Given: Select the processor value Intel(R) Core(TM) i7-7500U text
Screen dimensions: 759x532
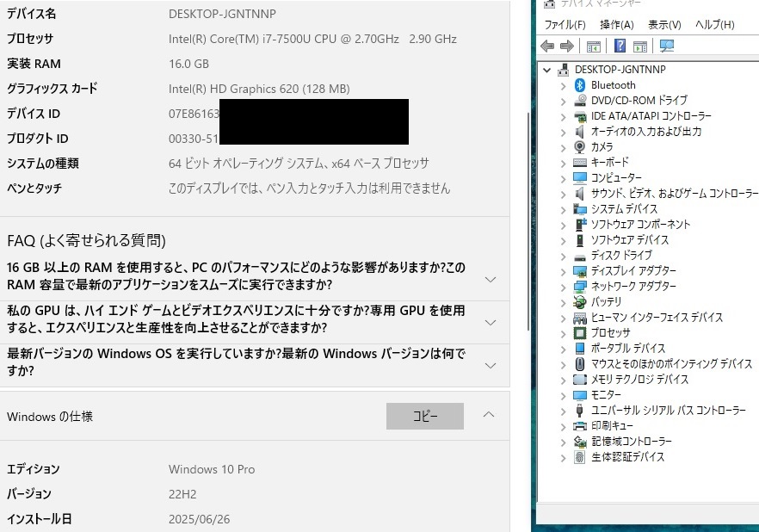Looking at the screenshot, I should pyautogui.click(x=312, y=39).
